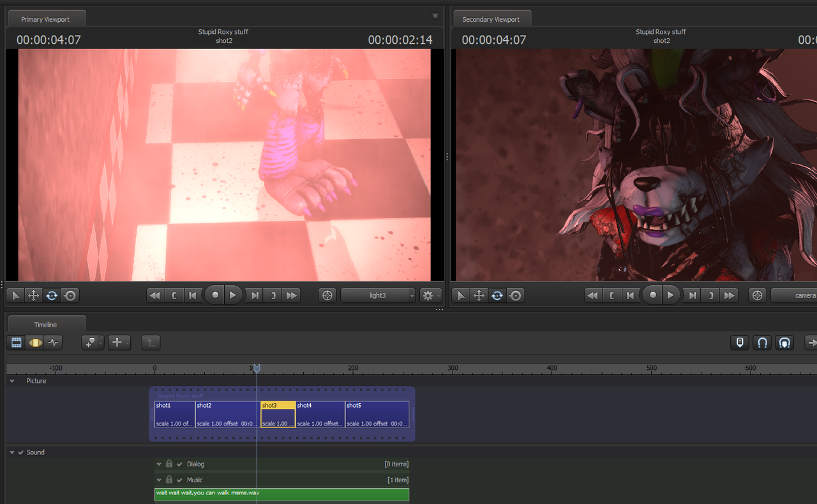Viewport: 817px width, 504px height.
Task: Select the highlighted shot3 clip
Action: click(x=278, y=414)
